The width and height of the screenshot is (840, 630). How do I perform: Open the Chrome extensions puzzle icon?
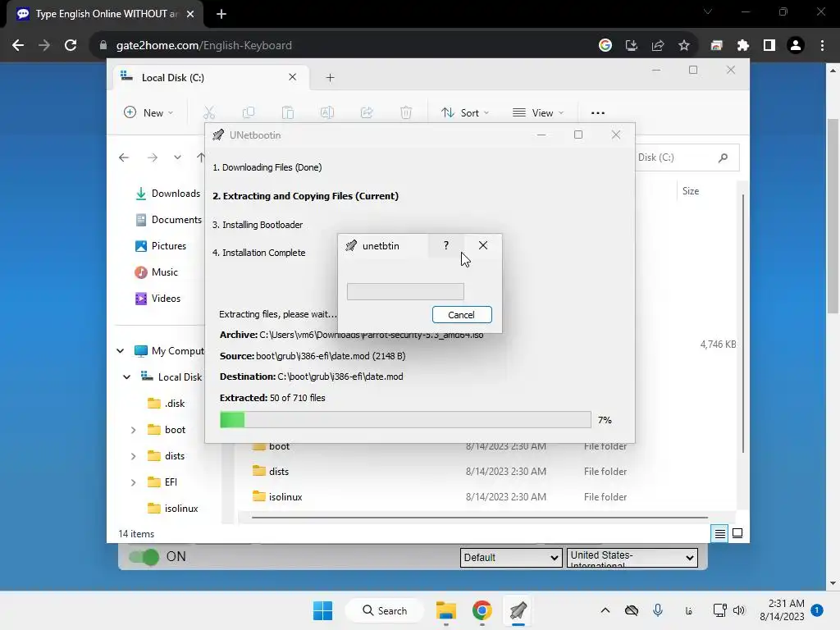743,46
